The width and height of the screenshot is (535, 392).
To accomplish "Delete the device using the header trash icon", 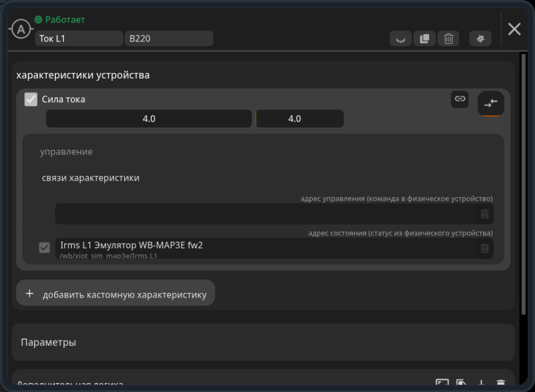I will [x=448, y=39].
